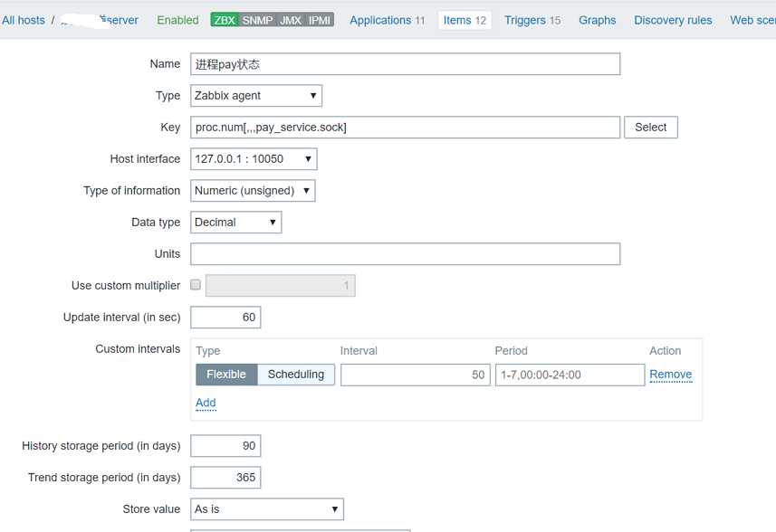Click History storage period field showing 90
776x532 pixels.
225,446
